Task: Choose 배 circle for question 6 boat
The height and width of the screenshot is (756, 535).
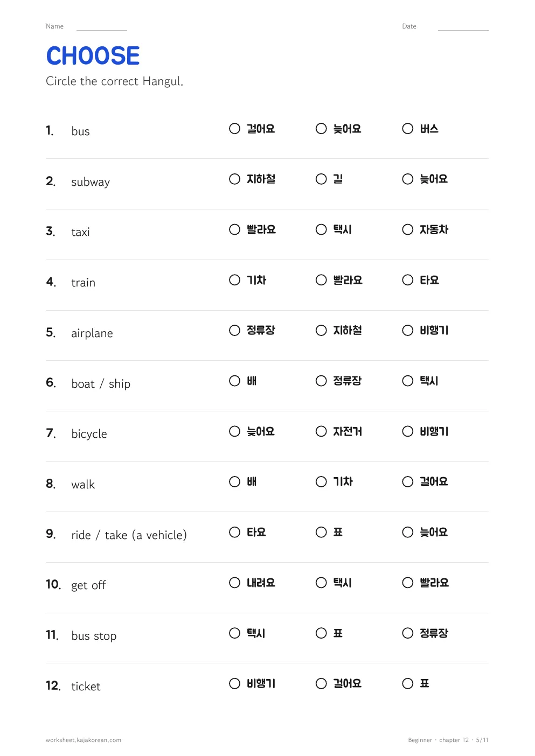Action: [234, 381]
